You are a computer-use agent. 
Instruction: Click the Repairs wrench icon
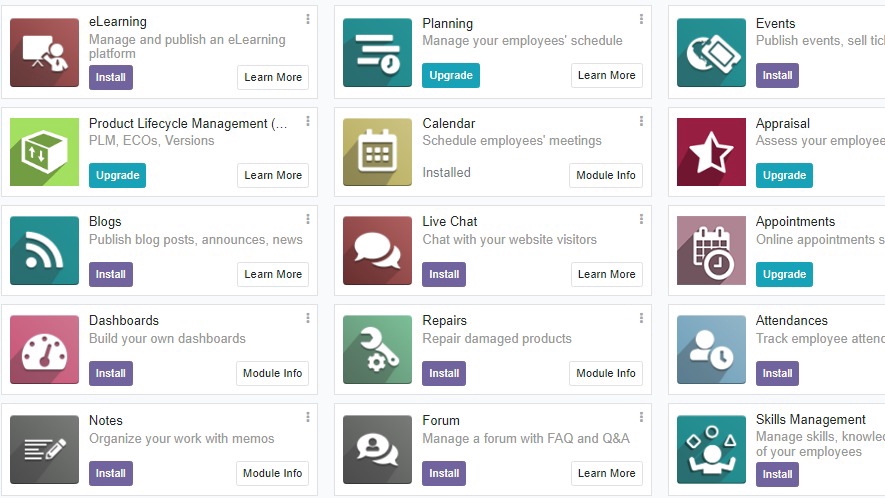point(377,350)
